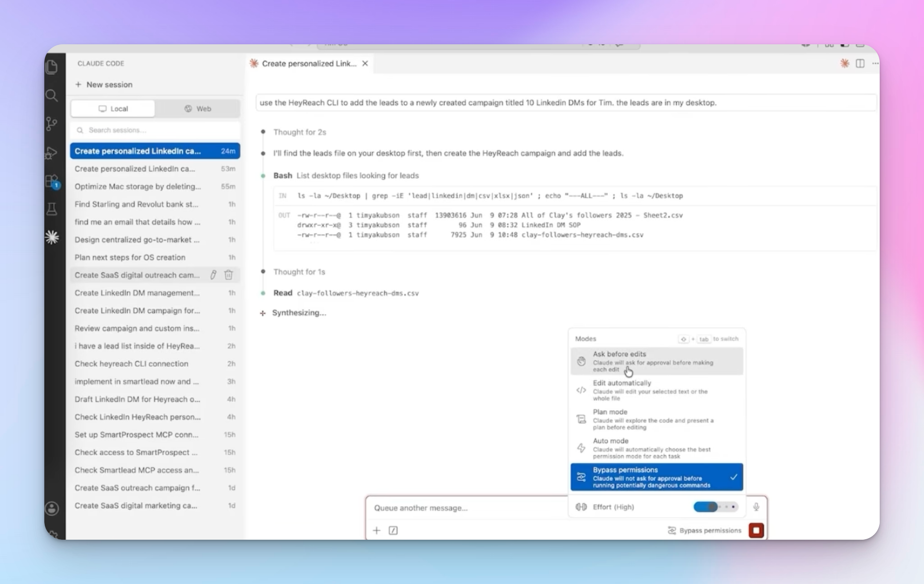The height and width of the screenshot is (584, 924).
Task: Open Find Starling and Revolut bank session
Action: tap(155, 204)
